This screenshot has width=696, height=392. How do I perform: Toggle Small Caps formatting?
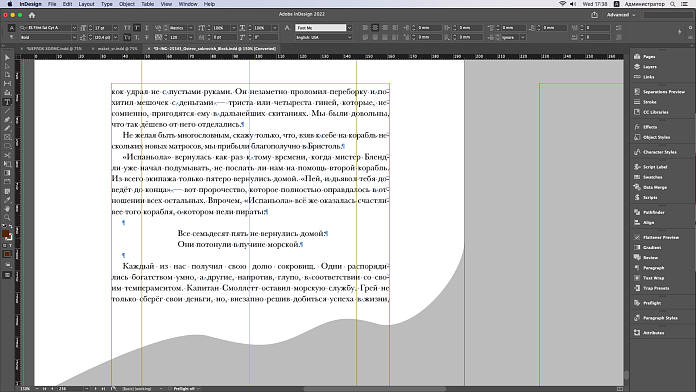tap(127, 37)
